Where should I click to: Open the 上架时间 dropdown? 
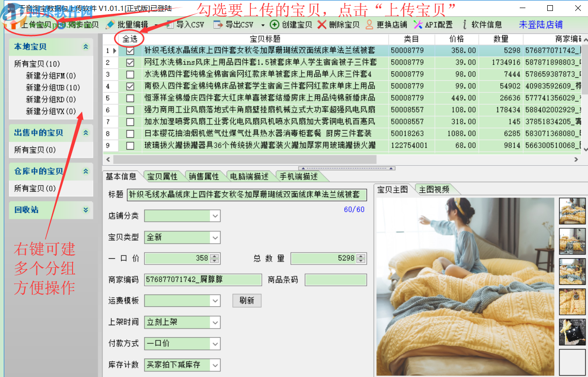pyautogui.click(x=215, y=322)
